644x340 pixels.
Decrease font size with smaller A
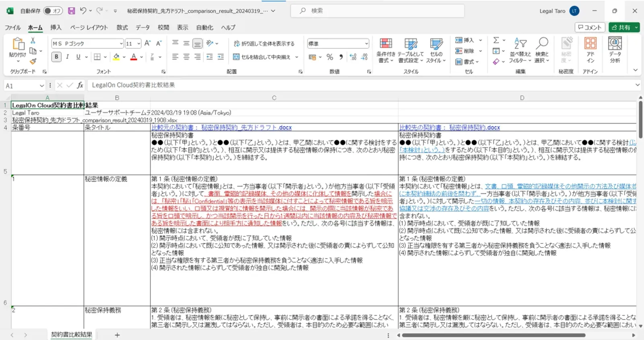(159, 44)
